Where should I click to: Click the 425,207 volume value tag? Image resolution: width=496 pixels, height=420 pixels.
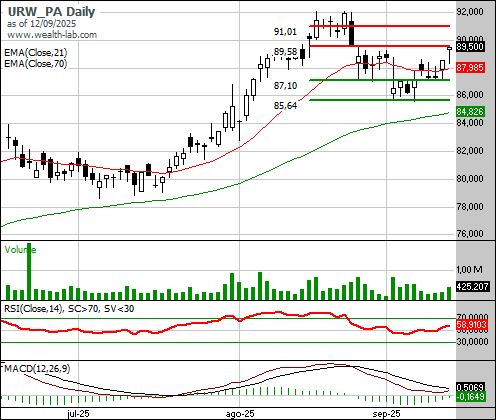click(473, 286)
